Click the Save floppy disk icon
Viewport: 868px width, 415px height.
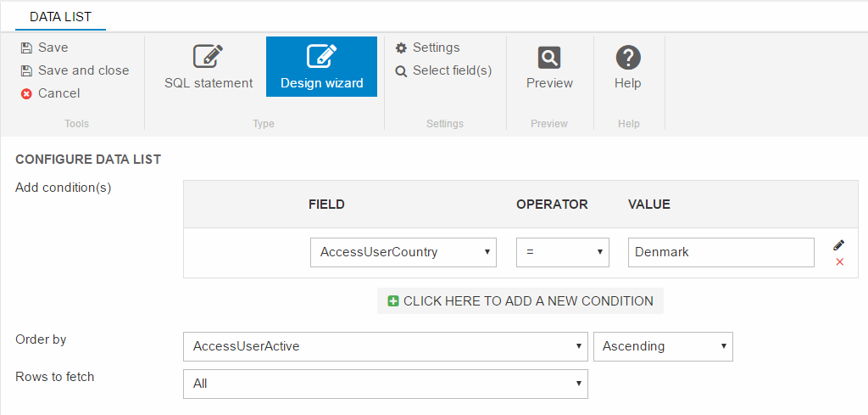tap(26, 48)
